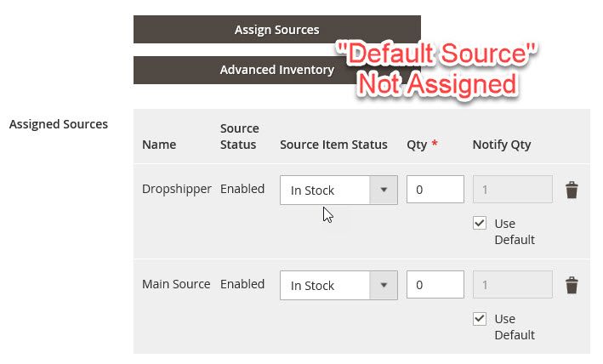Open Dropshipper Source Item Status dropdown
Viewport: 603px width, 364px height.
click(x=338, y=191)
